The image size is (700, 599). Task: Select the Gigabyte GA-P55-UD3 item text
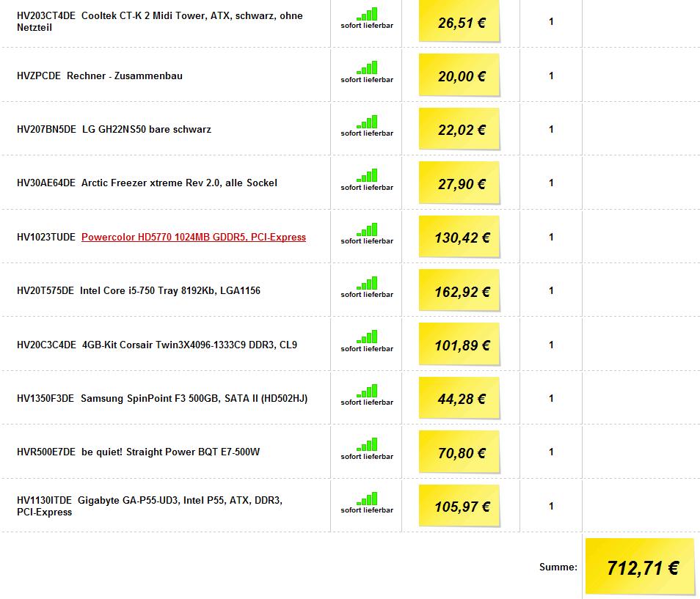[150, 506]
